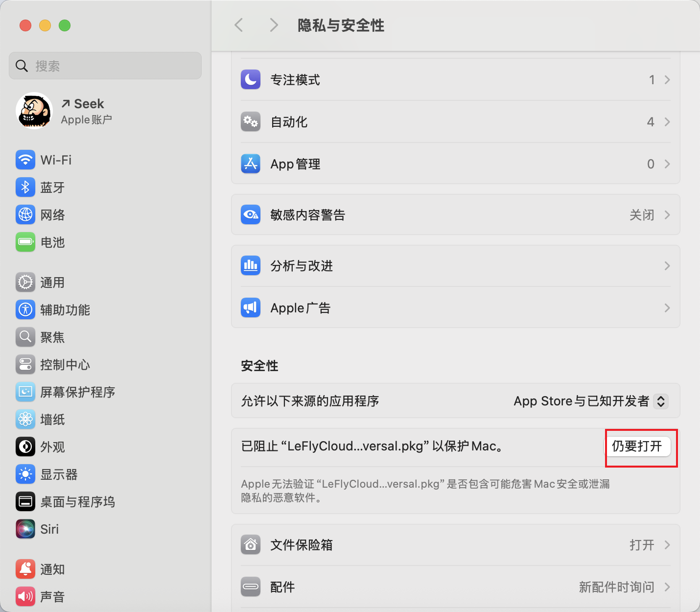Click the '允许以下来源的应用程序' label
This screenshot has height=612, width=700.
pyautogui.click(x=310, y=401)
